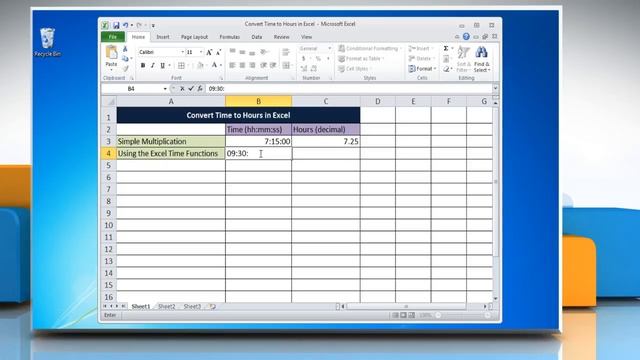Open the font size 11 dropdown
The image size is (640, 360).
(x=200, y=52)
